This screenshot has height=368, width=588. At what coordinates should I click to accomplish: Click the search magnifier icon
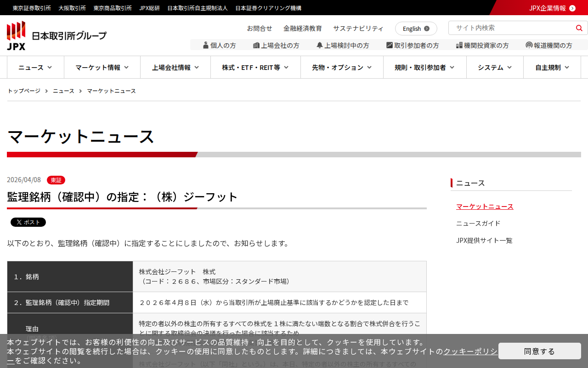pyautogui.click(x=579, y=28)
